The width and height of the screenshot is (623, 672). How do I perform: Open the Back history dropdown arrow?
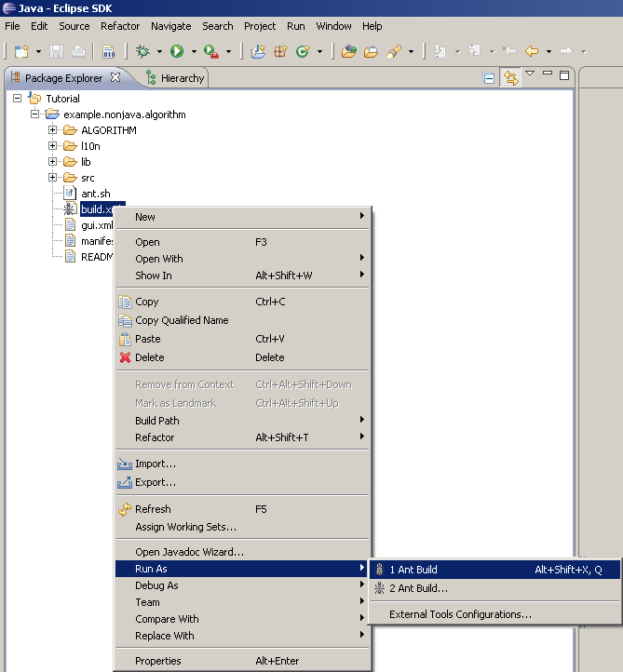click(549, 52)
